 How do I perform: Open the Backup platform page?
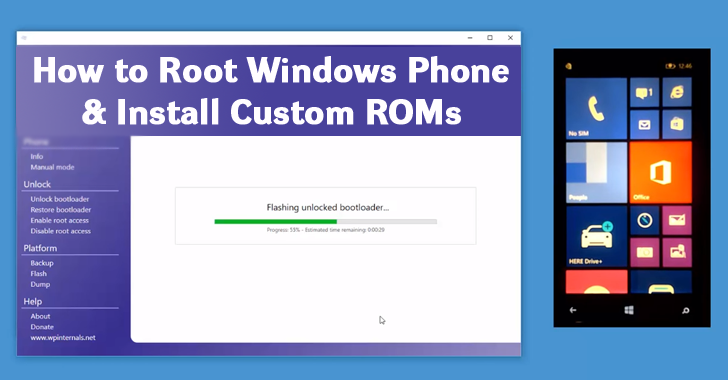pos(42,263)
